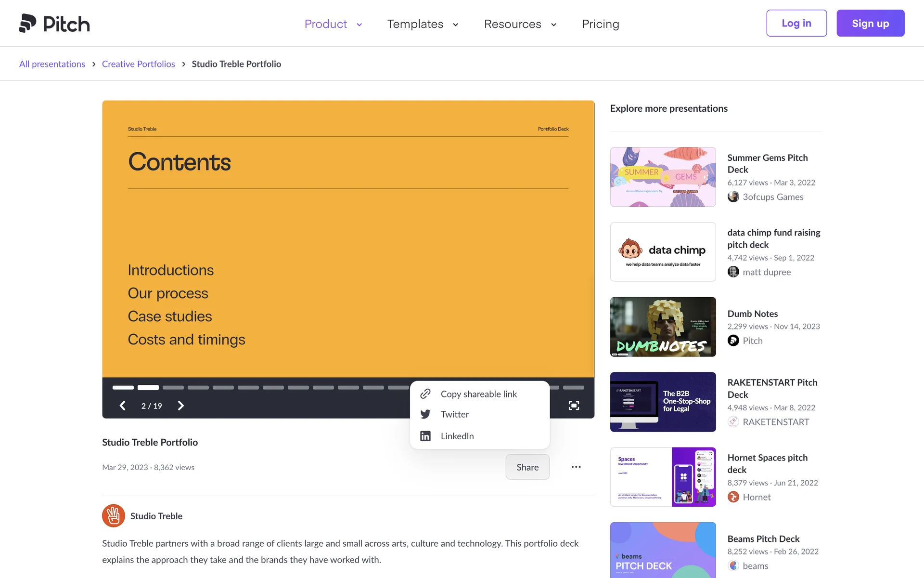Expand the Templates dropdown menu
This screenshot has width=924, height=578.
point(423,24)
